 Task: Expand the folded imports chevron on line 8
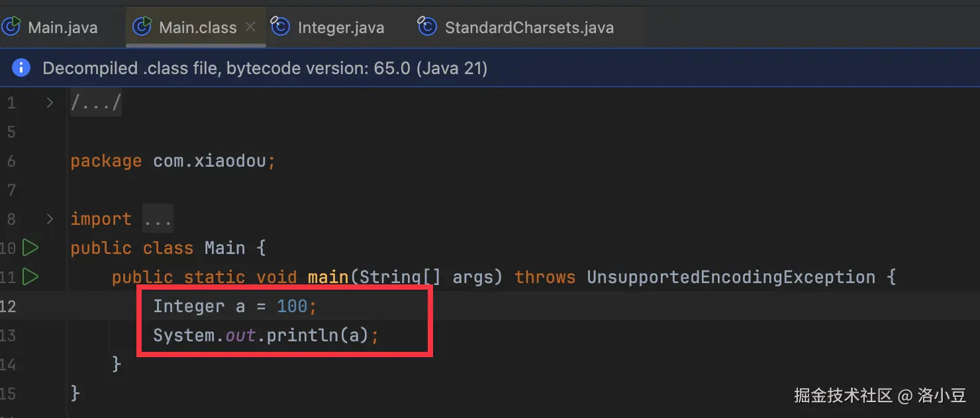click(50, 218)
